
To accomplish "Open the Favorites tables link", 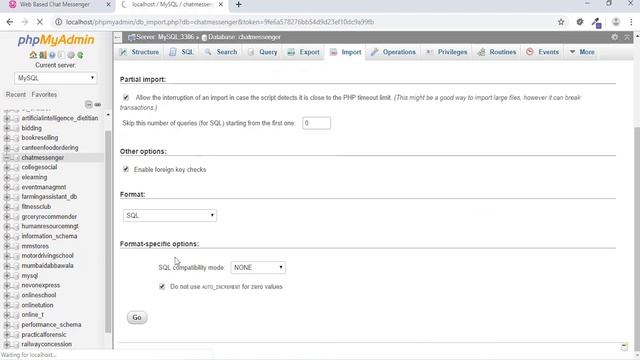I will point(44,94).
